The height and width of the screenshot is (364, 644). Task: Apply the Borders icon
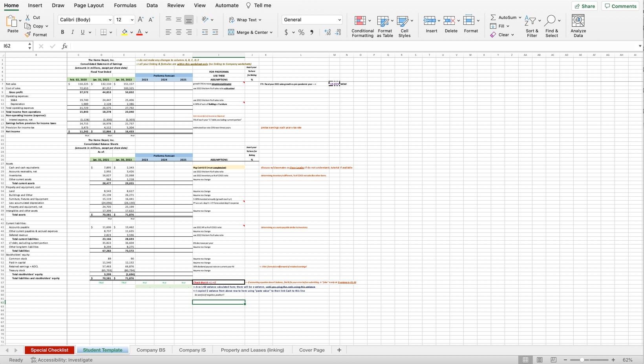click(x=103, y=32)
